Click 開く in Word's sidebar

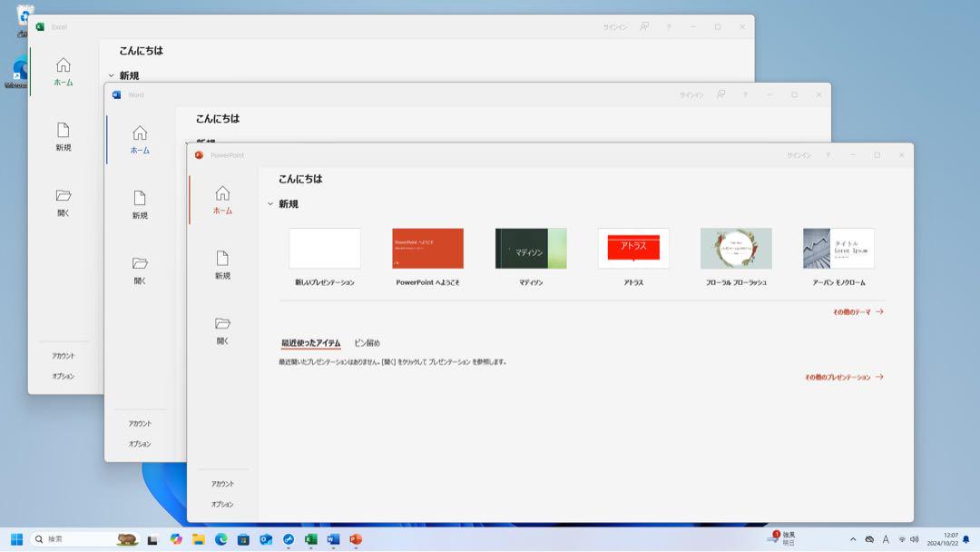[140, 271]
